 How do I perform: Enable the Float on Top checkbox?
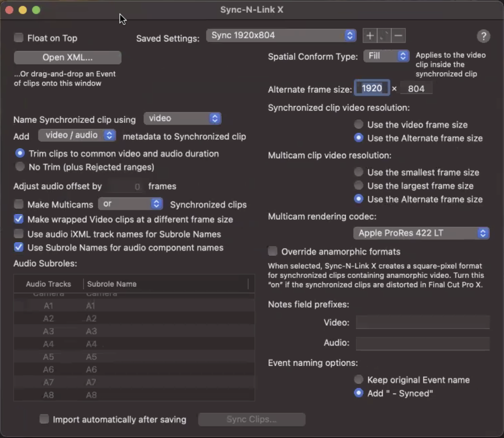tap(19, 38)
